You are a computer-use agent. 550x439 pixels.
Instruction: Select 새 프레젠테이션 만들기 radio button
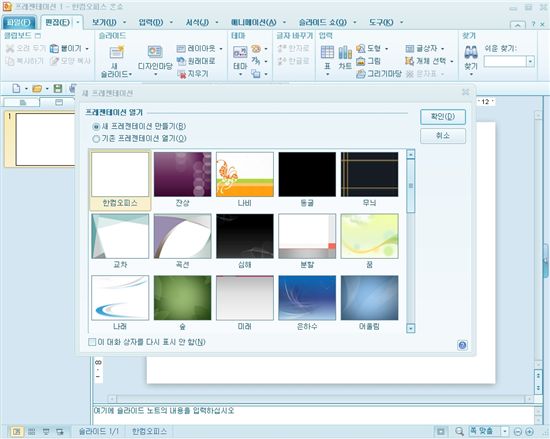coord(96,127)
